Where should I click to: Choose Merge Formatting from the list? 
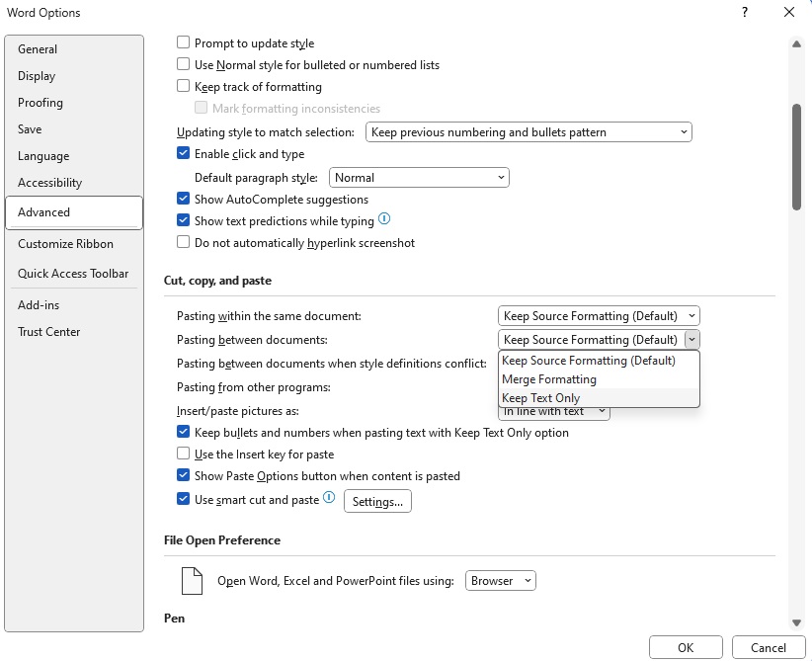(599, 379)
